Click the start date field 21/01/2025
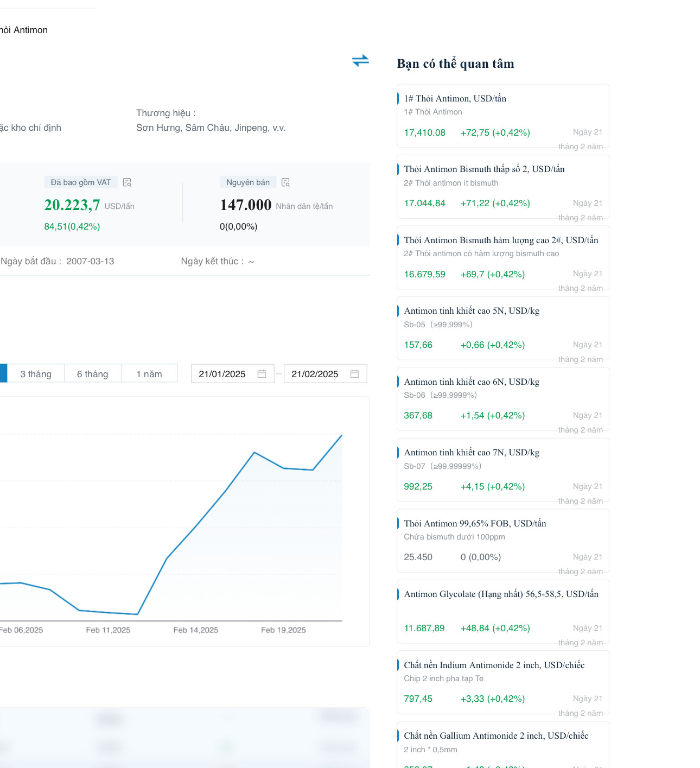 (233, 374)
